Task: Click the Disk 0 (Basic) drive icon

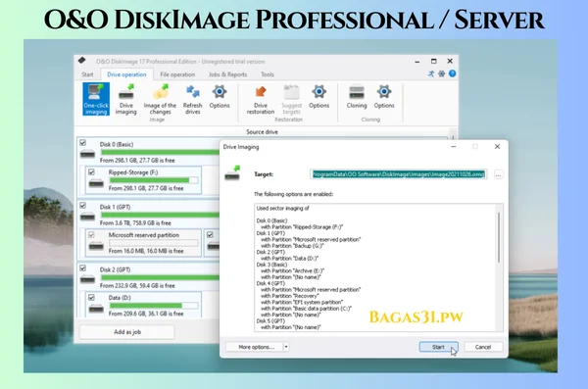Action: click(x=88, y=154)
